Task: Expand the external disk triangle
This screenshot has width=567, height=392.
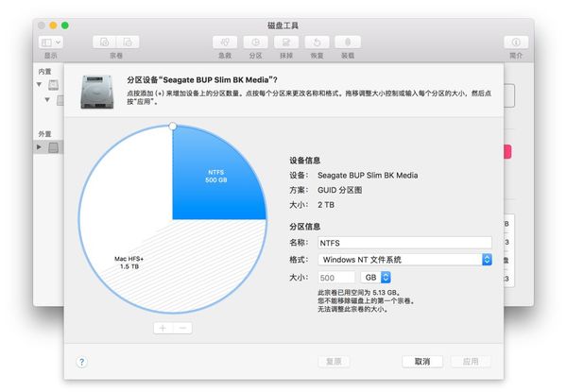Action: (x=39, y=147)
